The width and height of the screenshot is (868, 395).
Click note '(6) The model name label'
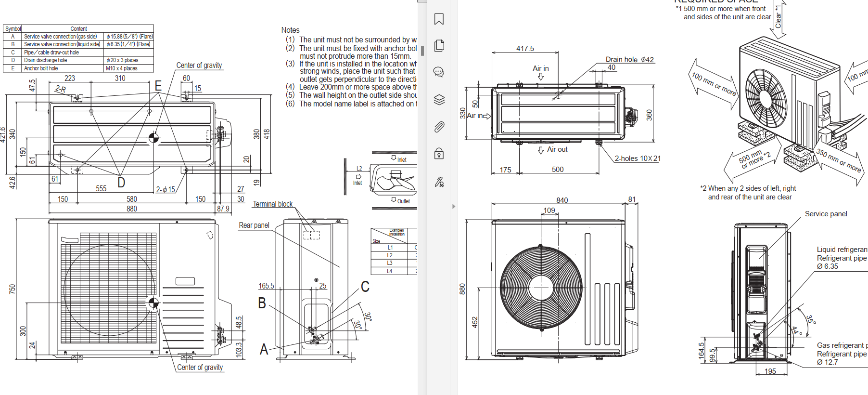click(351, 104)
